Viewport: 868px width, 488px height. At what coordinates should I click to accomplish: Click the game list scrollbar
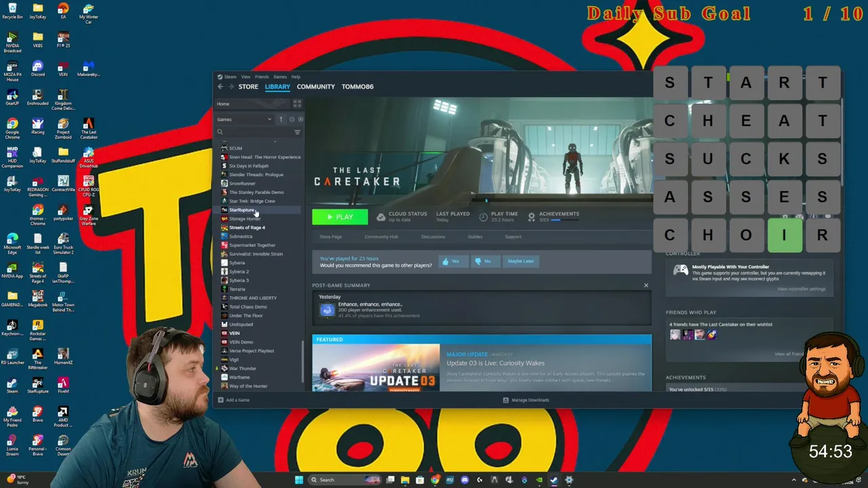pos(302,361)
